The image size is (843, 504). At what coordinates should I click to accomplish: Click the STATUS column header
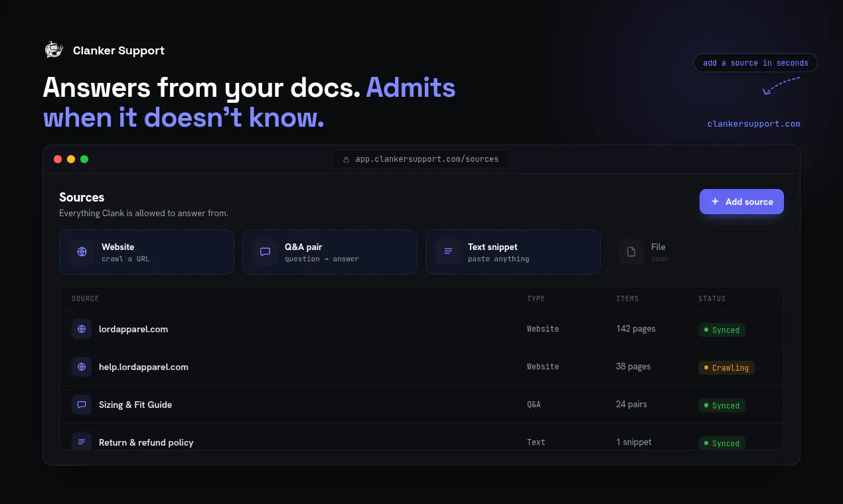[x=712, y=298]
